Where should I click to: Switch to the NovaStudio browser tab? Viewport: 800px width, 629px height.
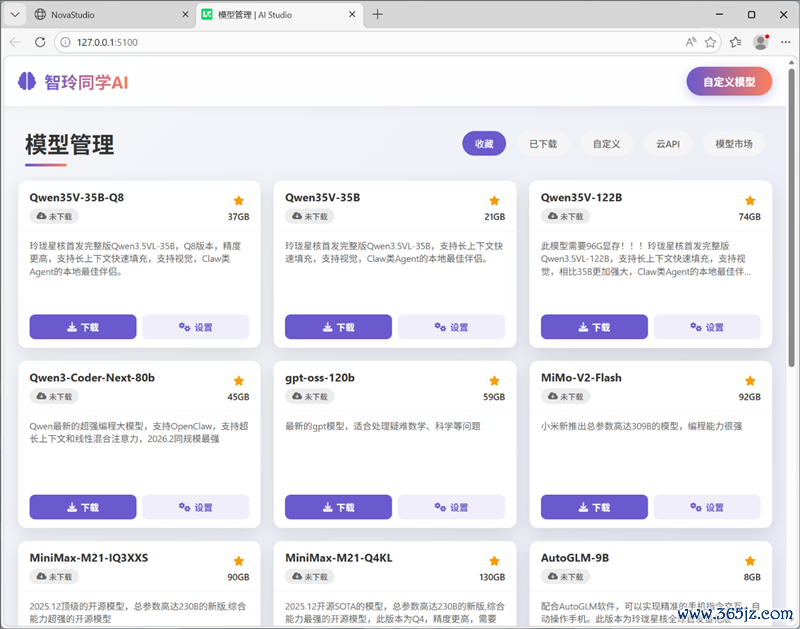[111, 15]
